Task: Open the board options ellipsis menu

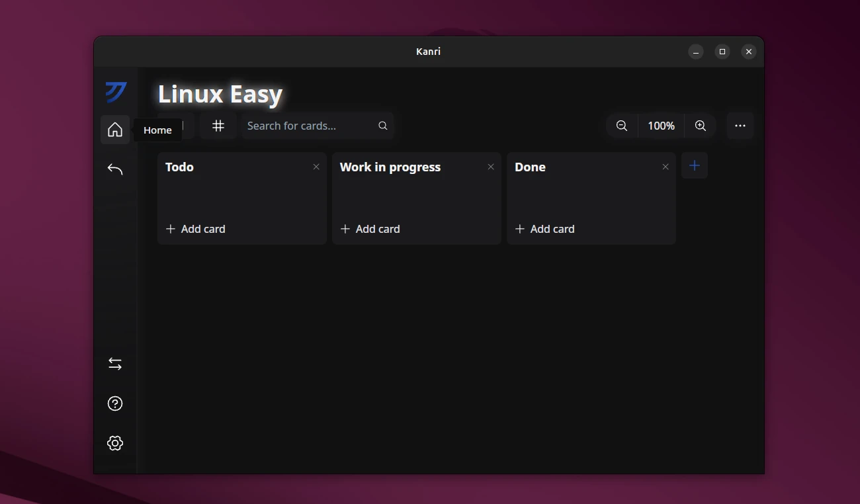Action: click(740, 126)
